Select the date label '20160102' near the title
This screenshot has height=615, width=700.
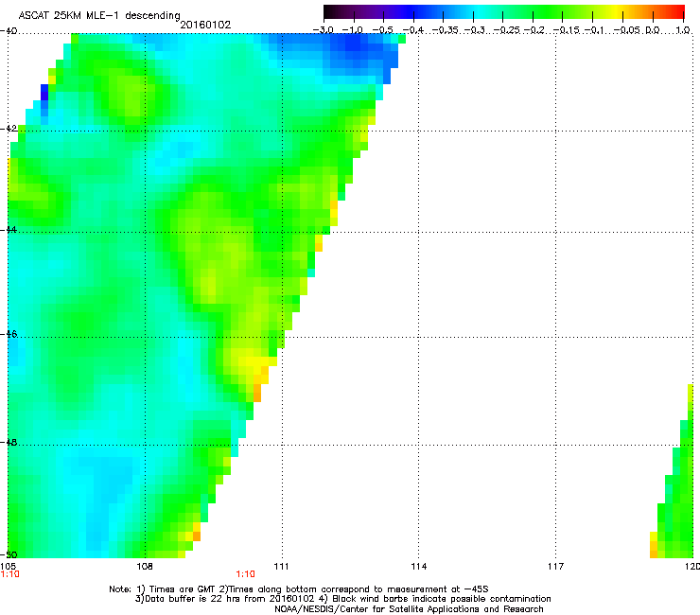tap(205, 25)
